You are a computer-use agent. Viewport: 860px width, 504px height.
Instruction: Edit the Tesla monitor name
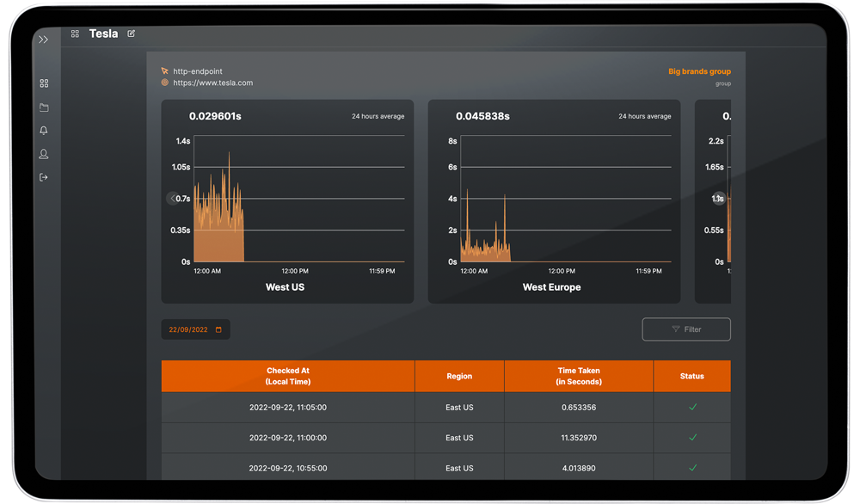pos(131,34)
